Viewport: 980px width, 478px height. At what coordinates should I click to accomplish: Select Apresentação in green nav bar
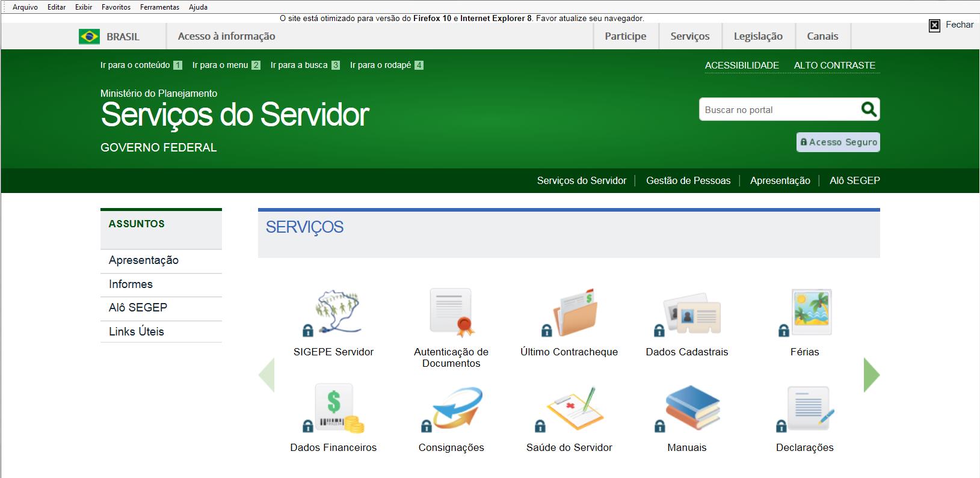click(780, 180)
